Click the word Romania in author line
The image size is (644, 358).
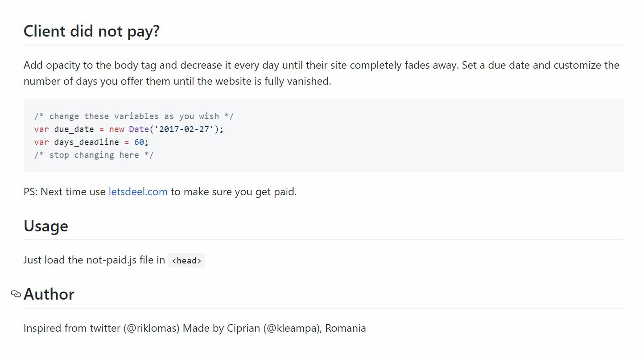[x=345, y=329]
